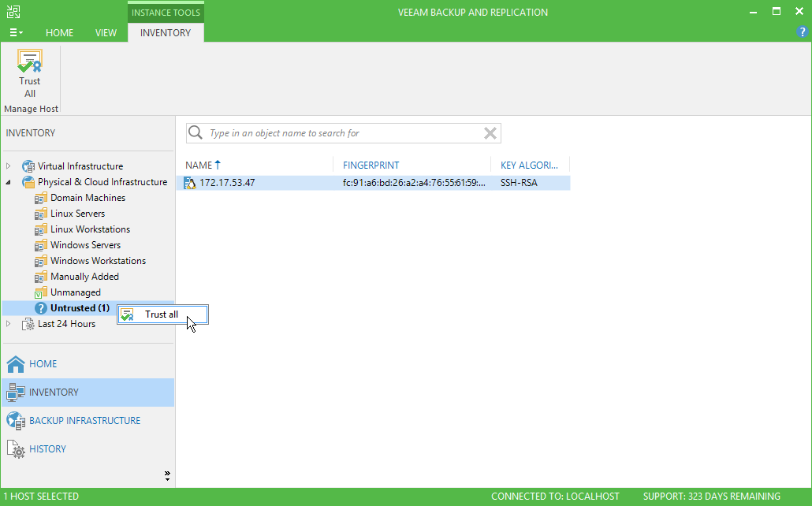Clear the search box with the X
Viewport: 812px width, 506px height.
490,133
